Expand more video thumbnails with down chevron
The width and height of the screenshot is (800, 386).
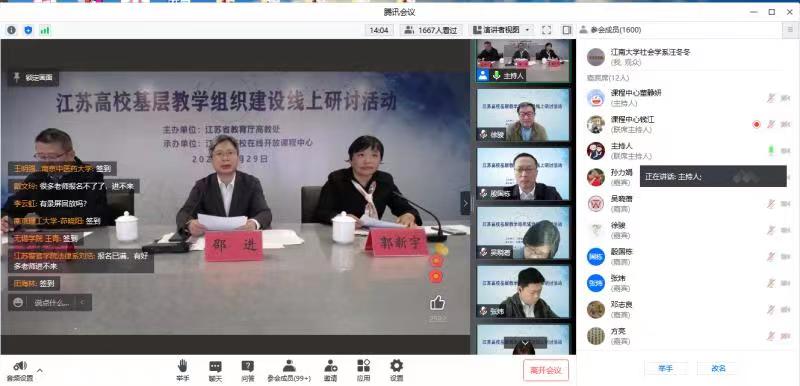point(525,343)
